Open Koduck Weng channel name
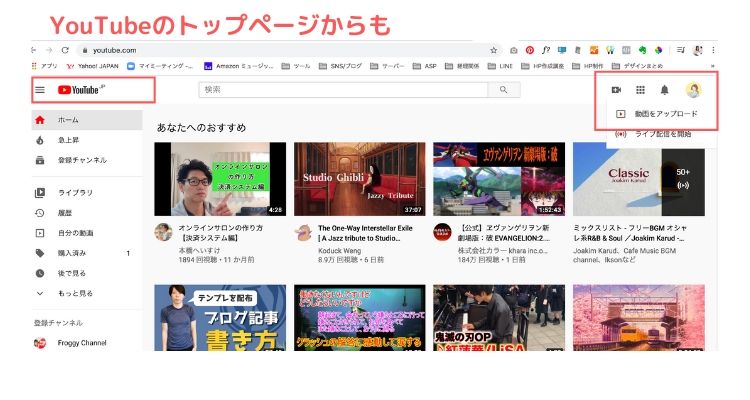 click(x=339, y=251)
